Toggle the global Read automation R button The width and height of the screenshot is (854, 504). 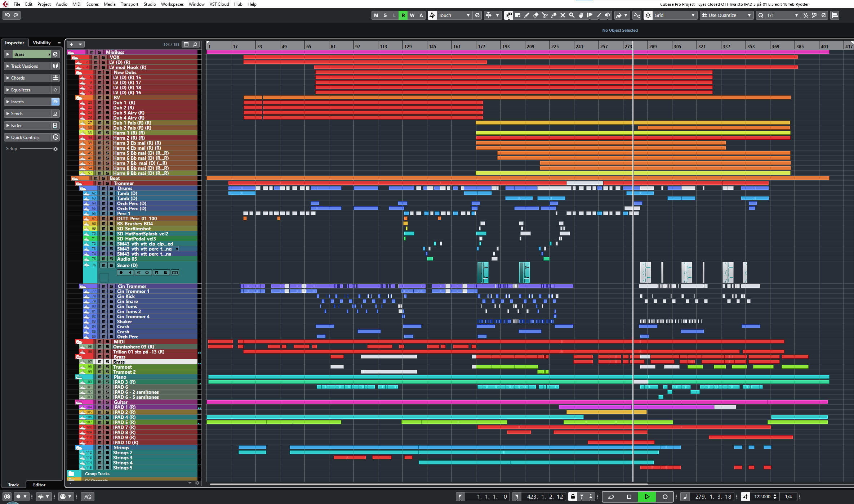point(403,15)
